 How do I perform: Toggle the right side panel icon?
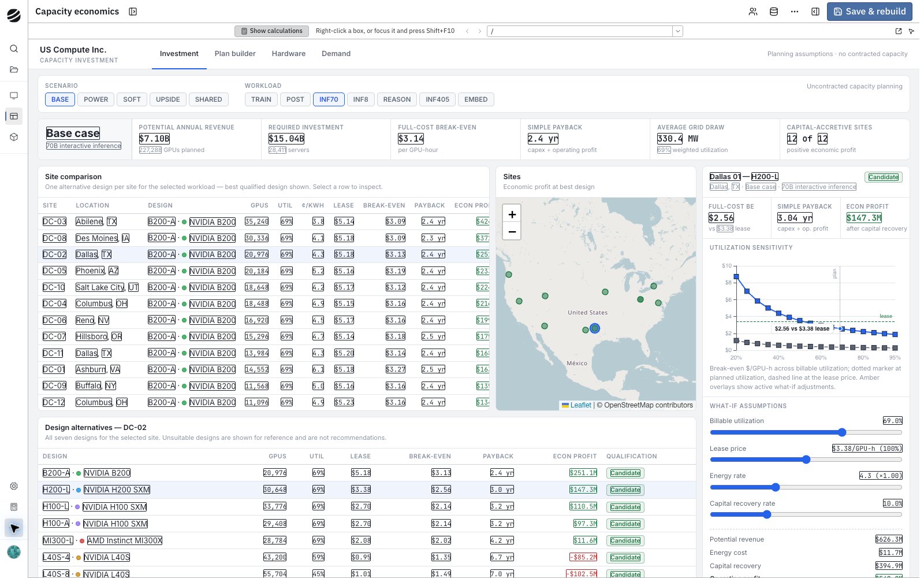[x=815, y=12]
